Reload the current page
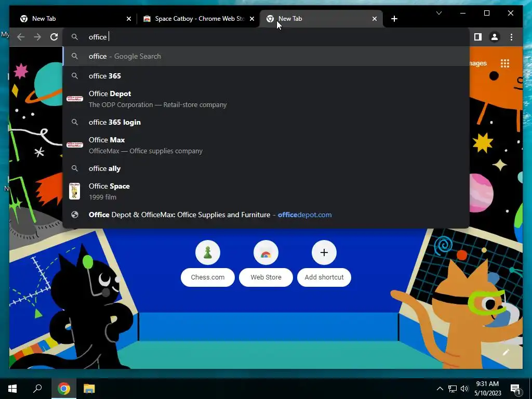The width and height of the screenshot is (532, 399). click(x=54, y=37)
